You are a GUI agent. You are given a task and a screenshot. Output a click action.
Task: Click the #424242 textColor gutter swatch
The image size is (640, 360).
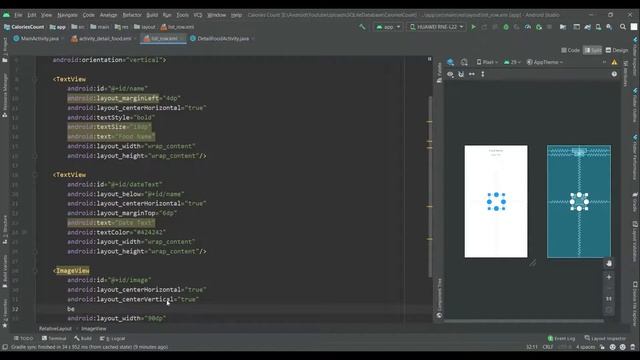coord(25,232)
